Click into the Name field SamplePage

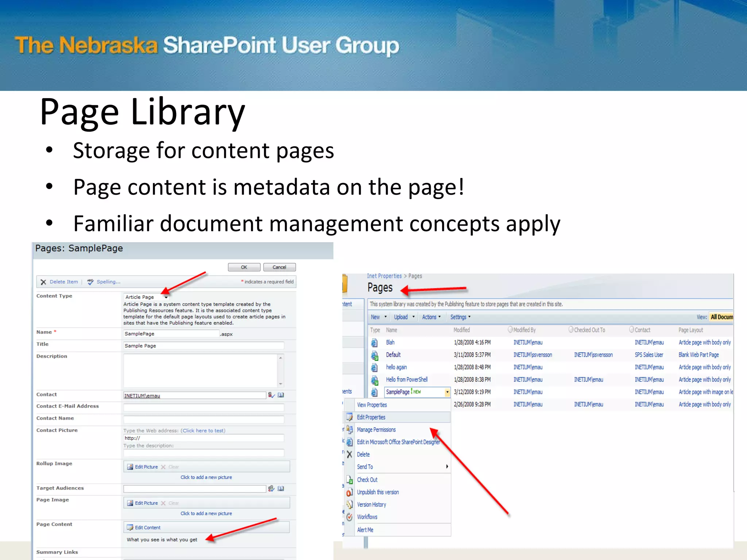coord(171,334)
